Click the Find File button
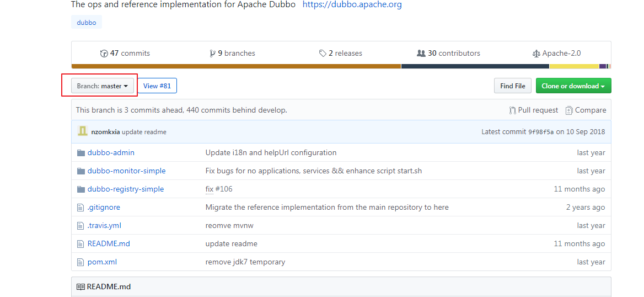The height and width of the screenshot is (297, 644). (513, 86)
